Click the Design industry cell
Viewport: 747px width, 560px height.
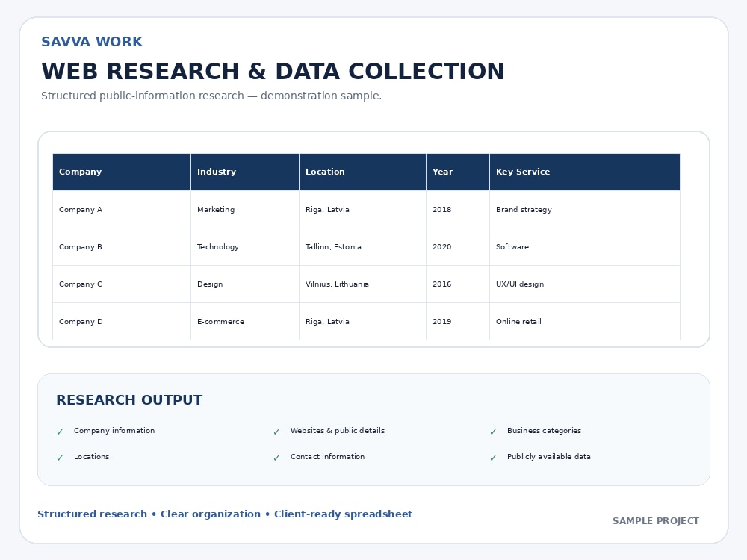(245, 284)
